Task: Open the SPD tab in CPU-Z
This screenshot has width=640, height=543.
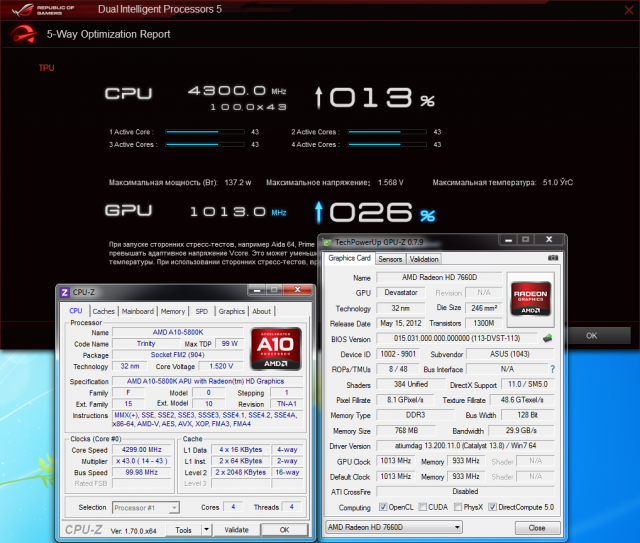Action: click(202, 311)
